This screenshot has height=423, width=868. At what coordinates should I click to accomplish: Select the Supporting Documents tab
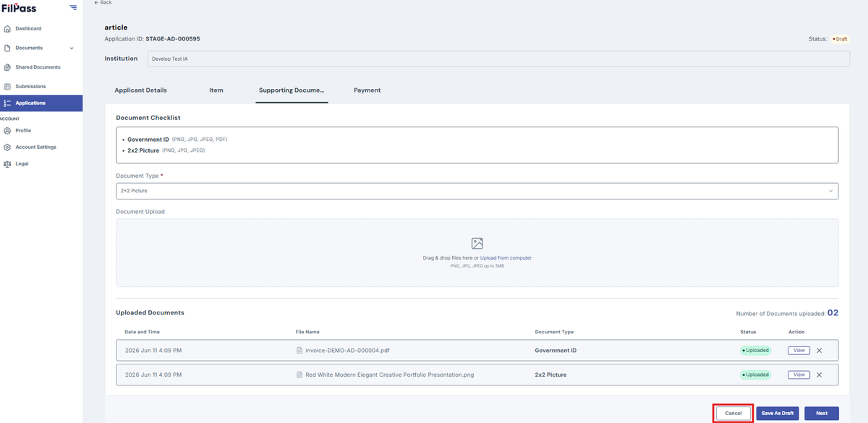(x=292, y=90)
